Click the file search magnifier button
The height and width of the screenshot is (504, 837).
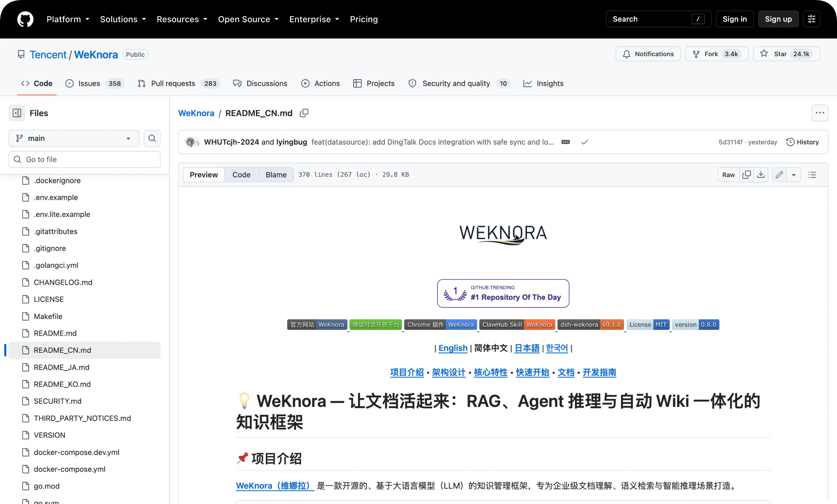(152, 138)
